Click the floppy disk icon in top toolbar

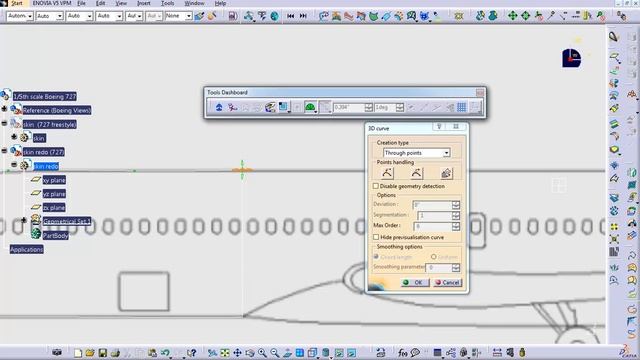click(233, 16)
